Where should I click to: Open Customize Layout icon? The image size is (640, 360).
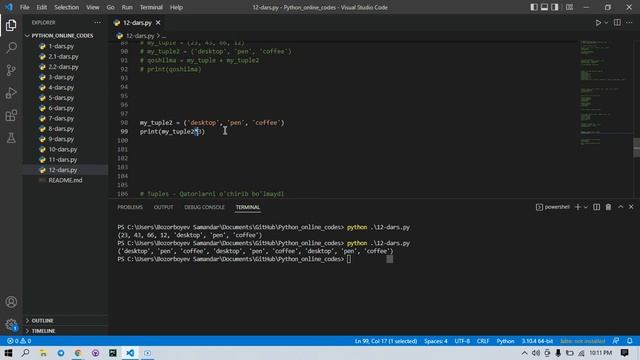(569, 7)
